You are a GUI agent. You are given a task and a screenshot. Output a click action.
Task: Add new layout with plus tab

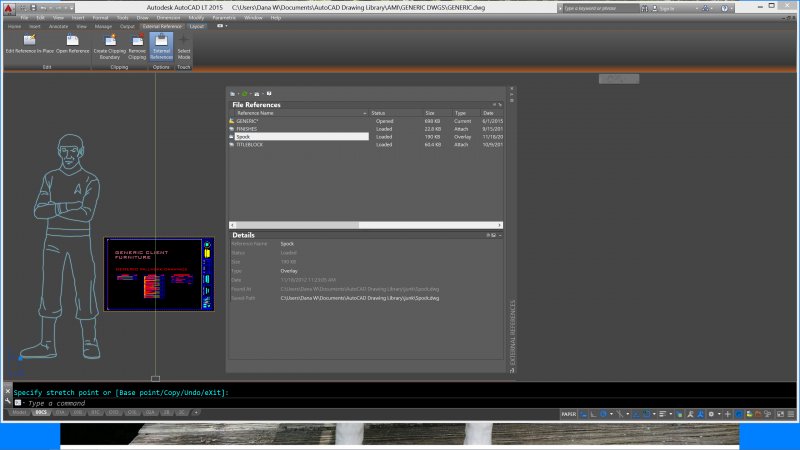click(196, 412)
